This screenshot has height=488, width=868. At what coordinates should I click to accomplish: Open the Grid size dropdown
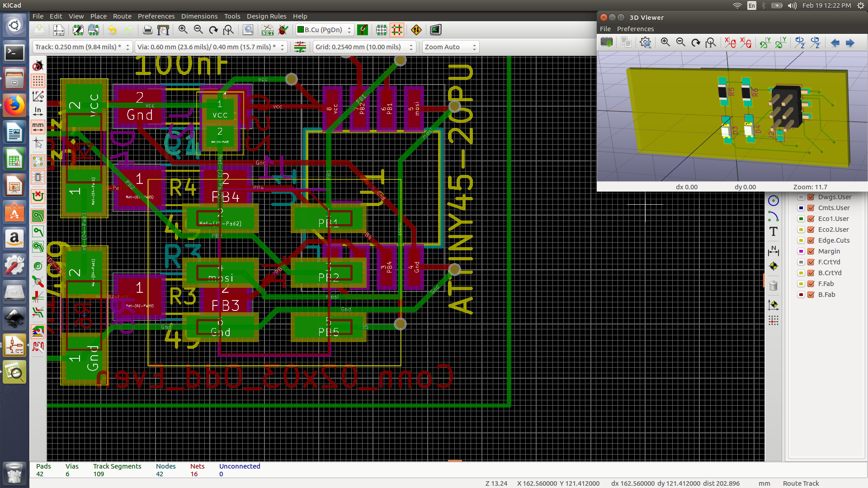click(364, 47)
